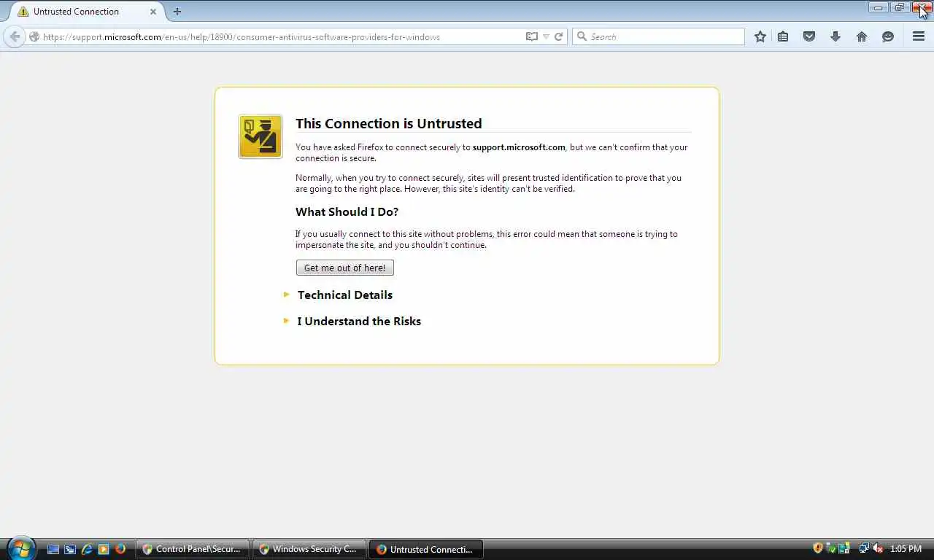The width and height of the screenshot is (934, 560).
Task: Minimize the Firefox window
Action: pyautogui.click(x=878, y=7)
